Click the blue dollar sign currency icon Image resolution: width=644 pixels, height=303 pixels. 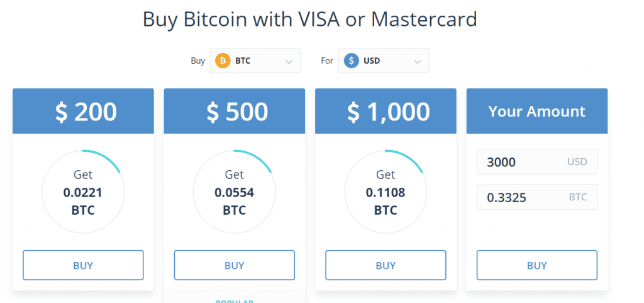point(352,61)
